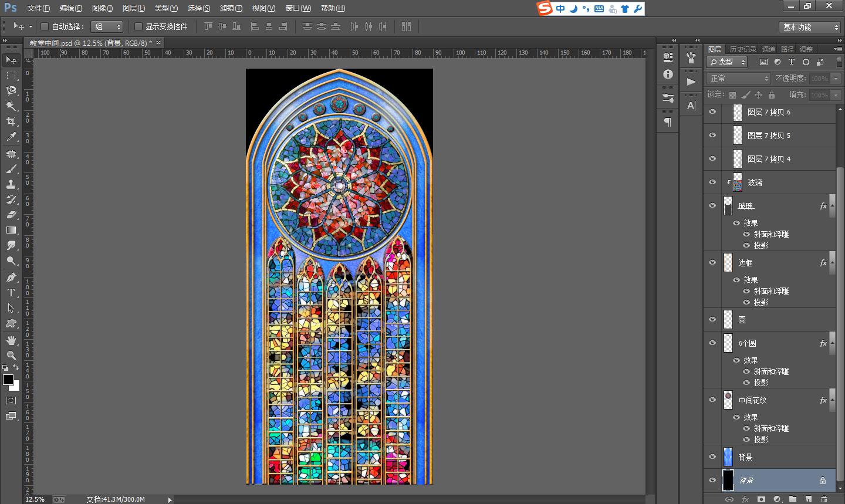Open the 滤镜(T) menu

pyautogui.click(x=231, y=8)
